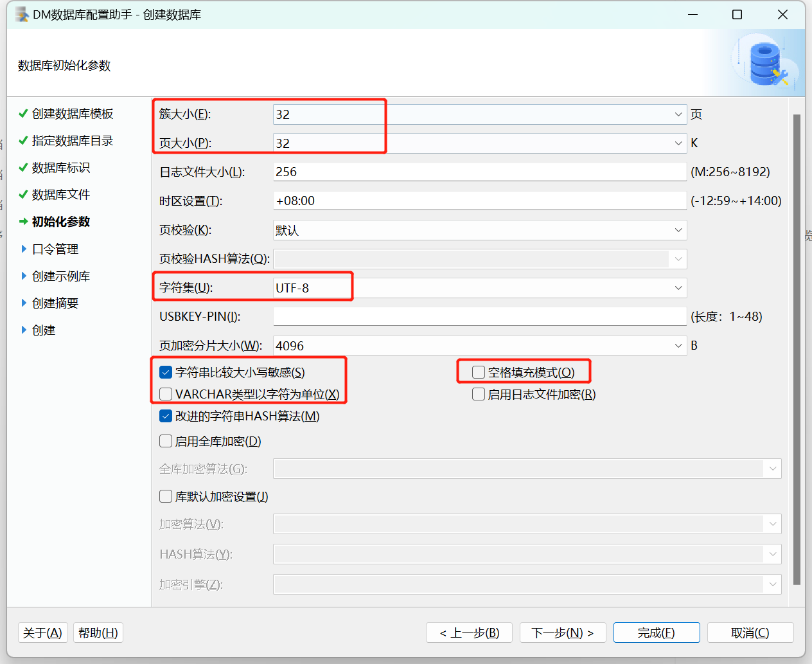The width and height of the screenshot is (812, 664).
Task: Click the 日志文件大小 input field
Action: coord(479,172)
